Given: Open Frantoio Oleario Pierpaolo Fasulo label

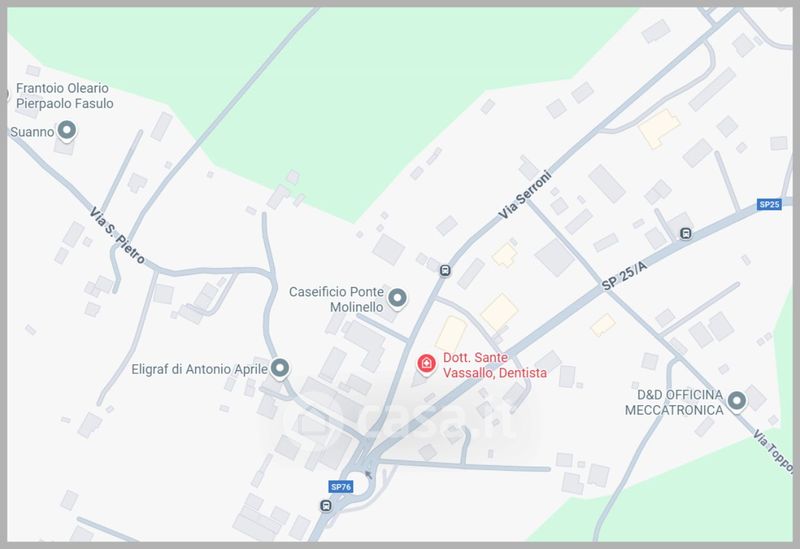Looking at the screenshot, I should pyautogui.click(x=64, y=96).
